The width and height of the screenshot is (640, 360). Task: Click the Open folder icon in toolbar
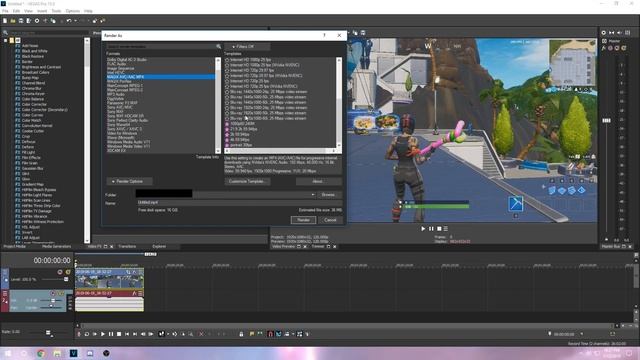(13, 20)
